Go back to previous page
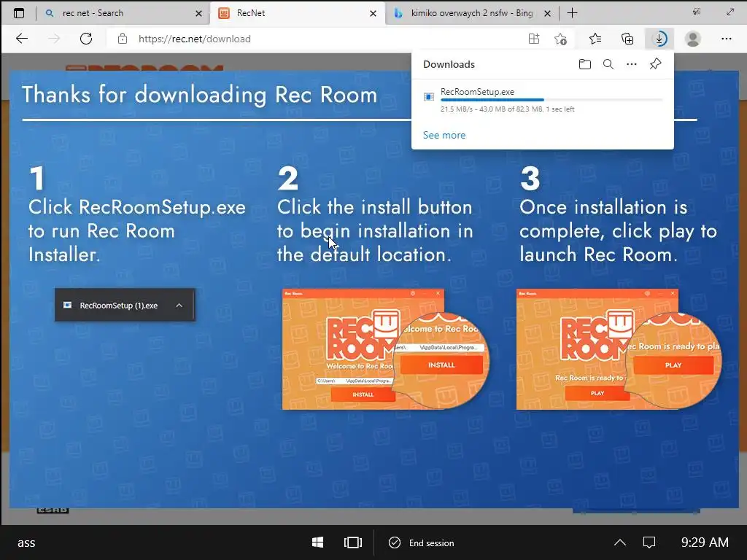This screenshot has width=747, height=560. pos(22,39)
